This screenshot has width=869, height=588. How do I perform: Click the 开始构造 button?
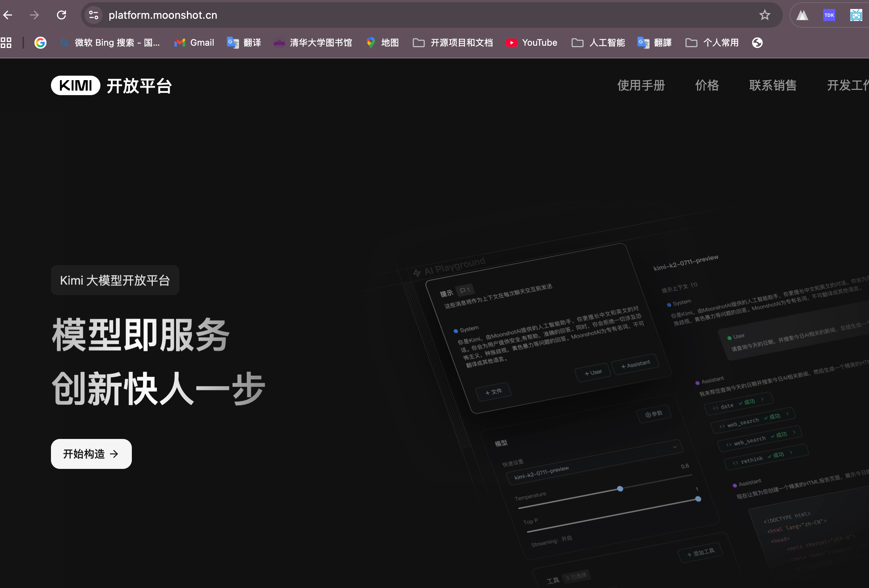91,454
